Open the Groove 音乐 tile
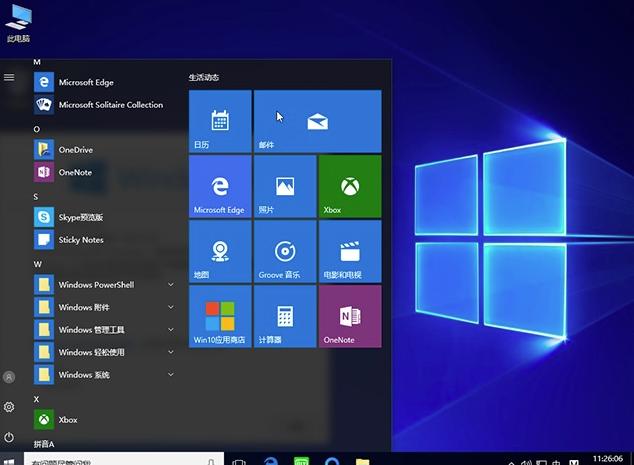 [x=285, y=252]
